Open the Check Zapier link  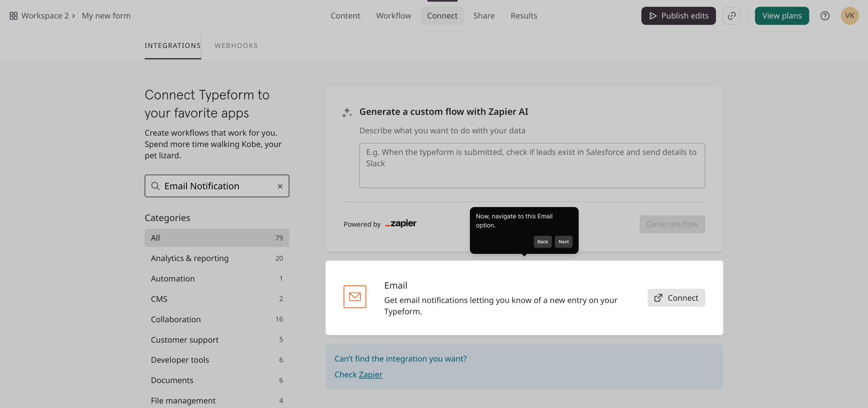click(x=370, y=375)
